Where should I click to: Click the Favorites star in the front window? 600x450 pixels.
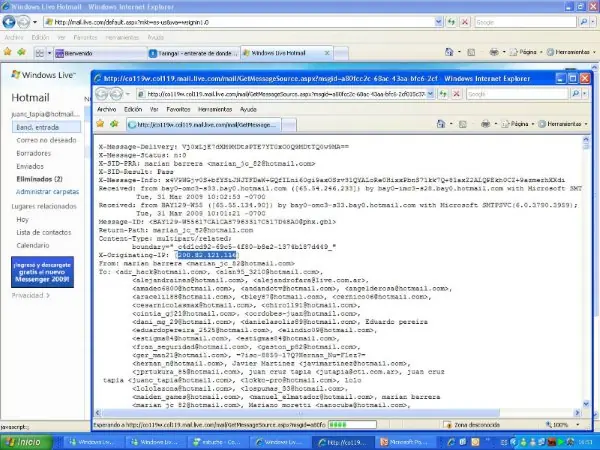(101, 124)
